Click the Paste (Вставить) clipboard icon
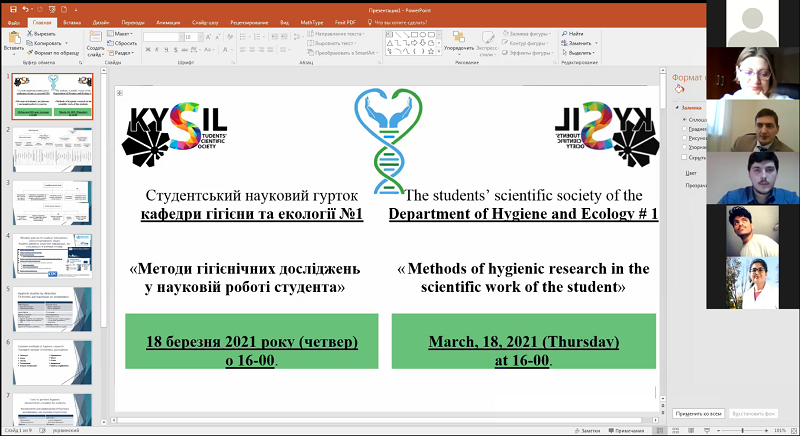This screenshot has width=800, height=436. tap(14, 38)
